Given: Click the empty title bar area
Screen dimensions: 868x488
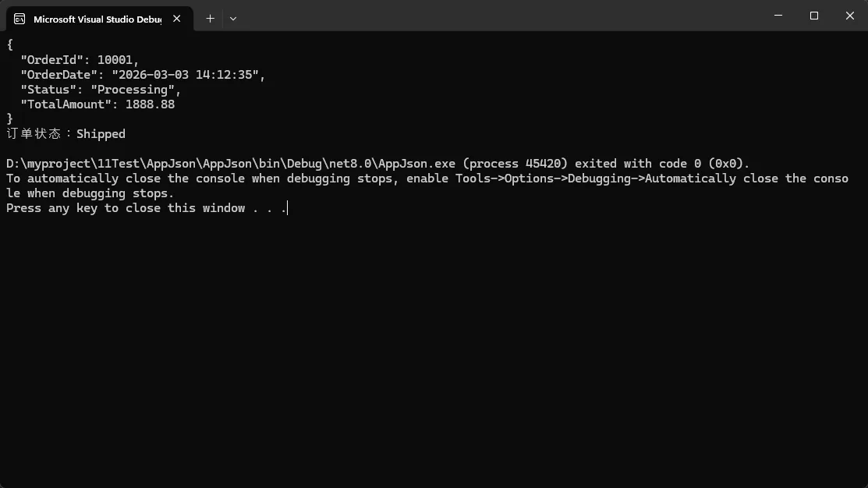Looking at the screenshot, I should point(499,16).
